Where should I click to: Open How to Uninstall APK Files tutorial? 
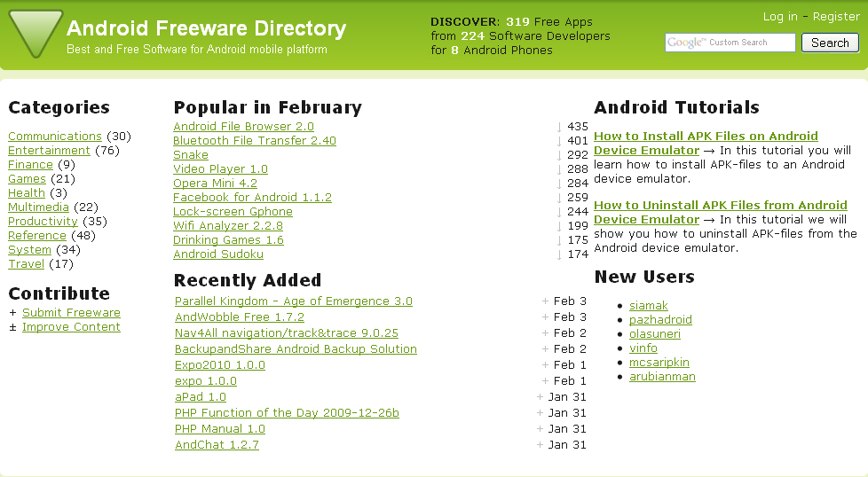720,212
